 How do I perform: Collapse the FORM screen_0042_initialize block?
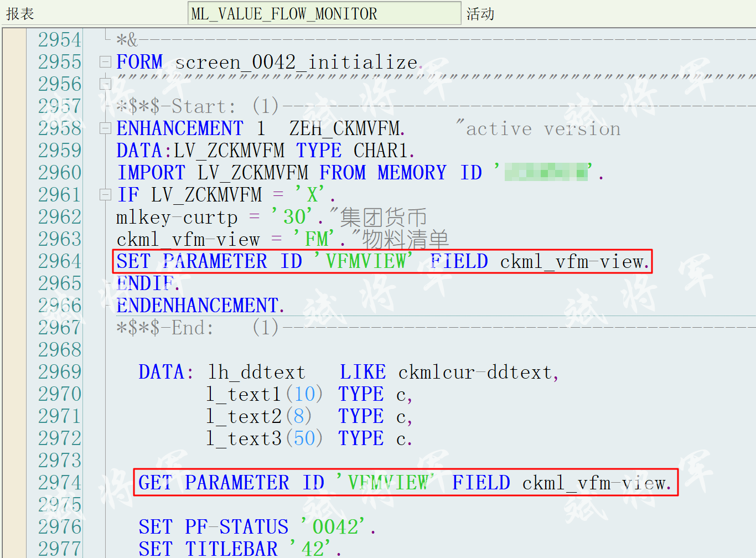click(105, 61)
